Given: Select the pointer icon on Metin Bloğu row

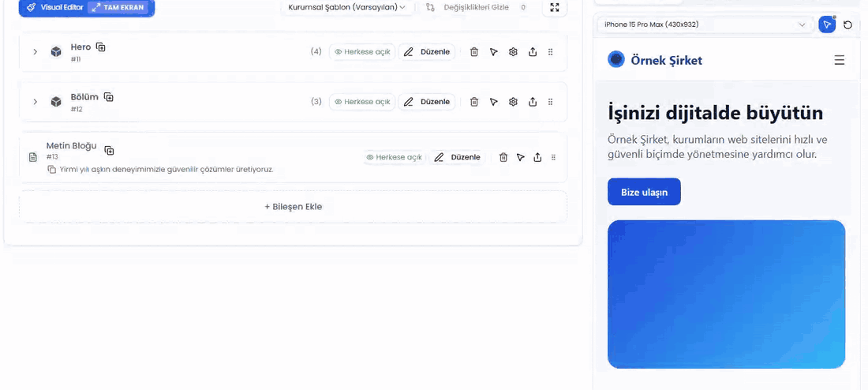Looking at the screenshot, I should [520, 157].
